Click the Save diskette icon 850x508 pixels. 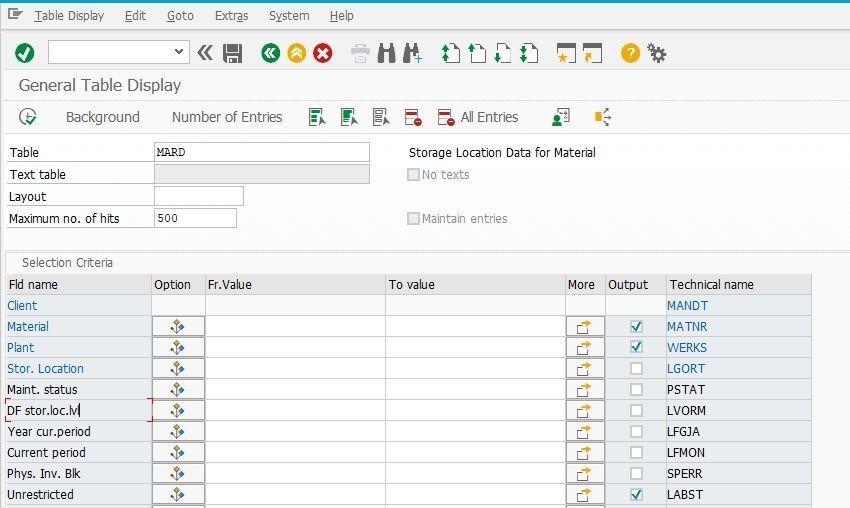pos(233,53)
